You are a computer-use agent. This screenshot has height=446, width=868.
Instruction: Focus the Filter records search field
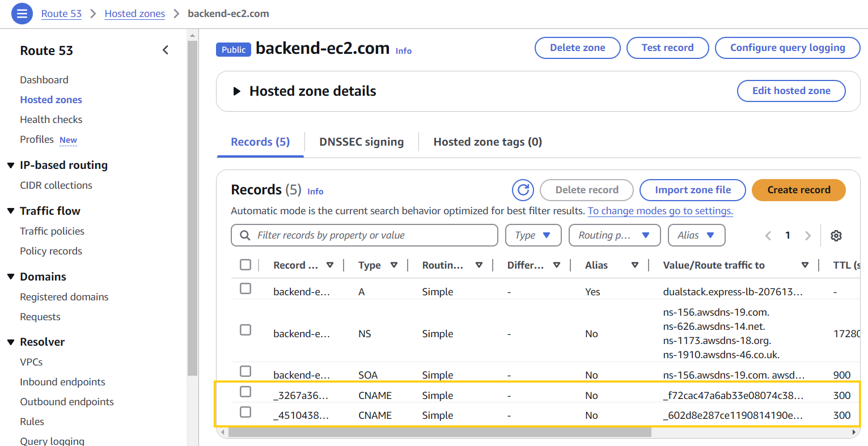[x=365, y=235]
